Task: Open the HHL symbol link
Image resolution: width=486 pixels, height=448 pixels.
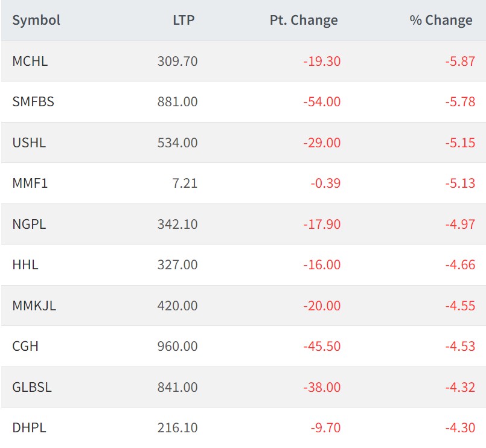Action: click(x=25, y=264)
